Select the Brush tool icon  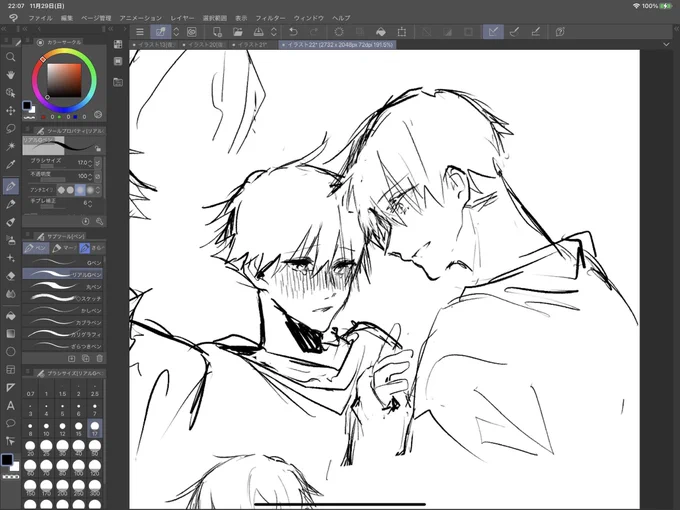[11, 222]
